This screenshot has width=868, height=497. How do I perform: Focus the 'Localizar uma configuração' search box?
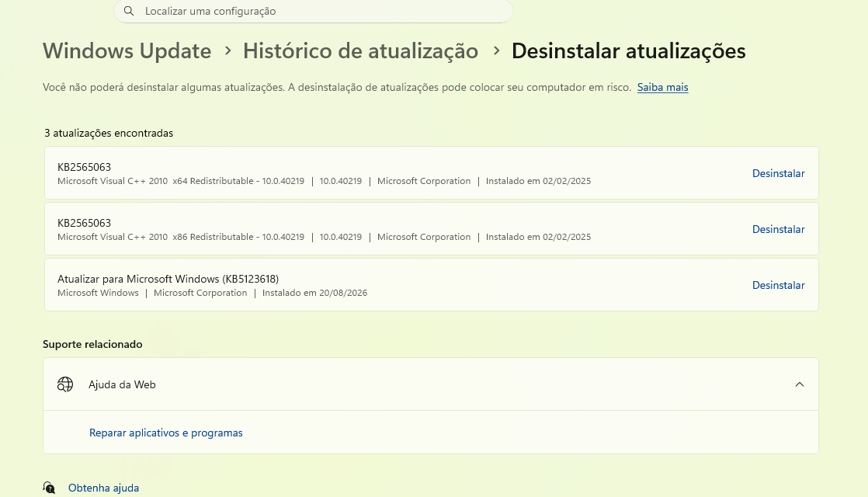(x=314, y=11)
